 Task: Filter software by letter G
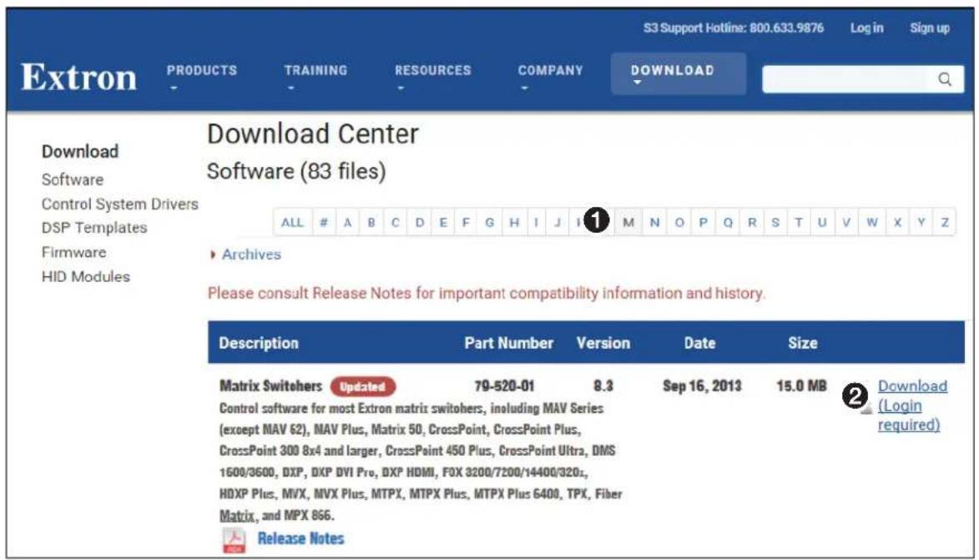tap(489, 222)
